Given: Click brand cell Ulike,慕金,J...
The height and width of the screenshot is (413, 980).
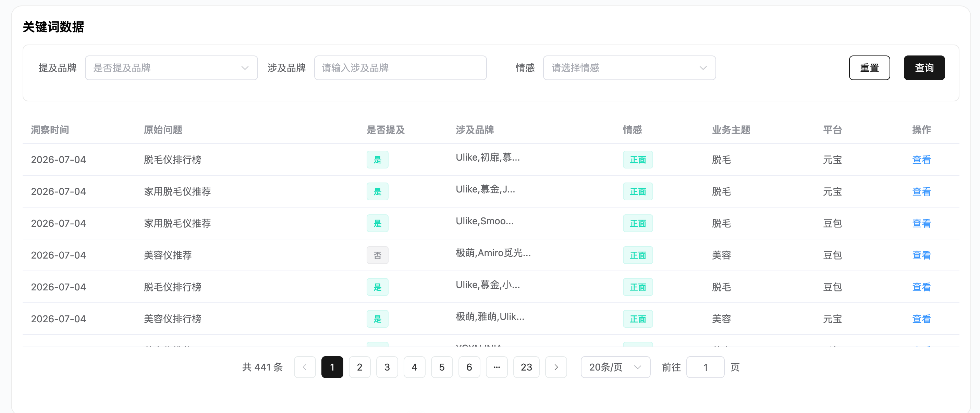Looking at the screenshot, I should (x=486, y=189).
